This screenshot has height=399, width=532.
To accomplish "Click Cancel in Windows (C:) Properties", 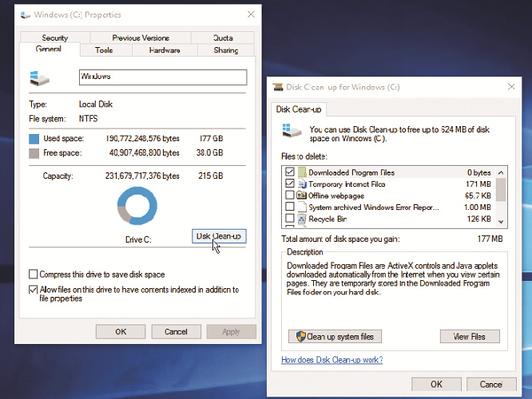I will point(176,332).
